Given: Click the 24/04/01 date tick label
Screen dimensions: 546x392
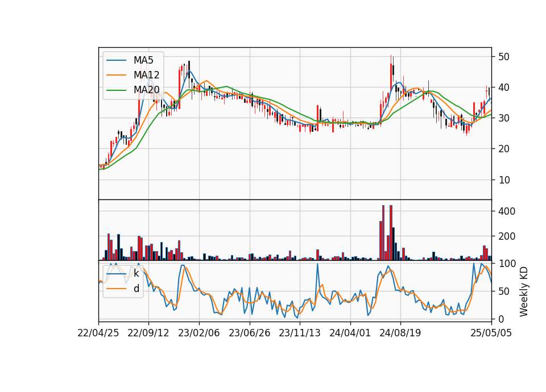Looking at the screenshot, I should click(350, 333).
